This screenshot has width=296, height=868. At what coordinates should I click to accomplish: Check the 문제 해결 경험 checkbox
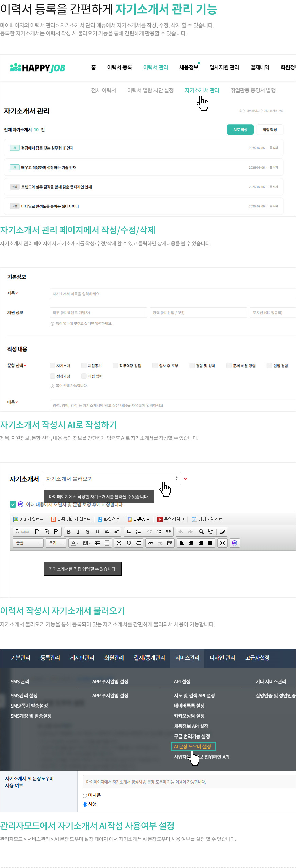pos(229,366)
